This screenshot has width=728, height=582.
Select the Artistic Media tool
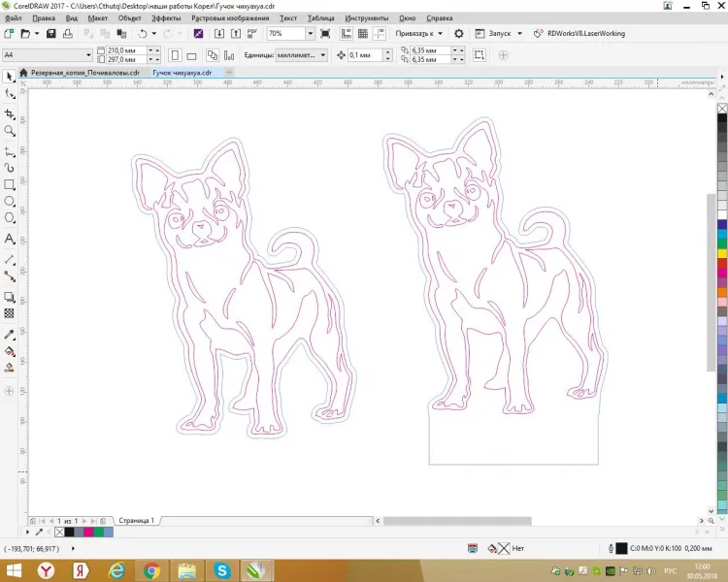coord(10,168)
